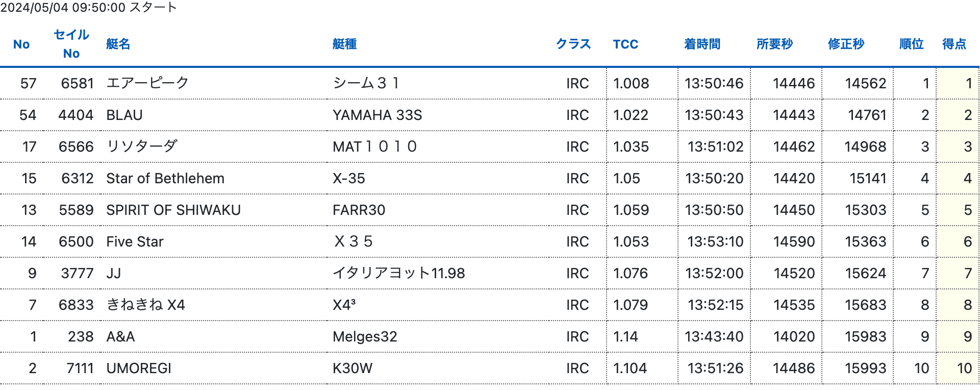
Task: Sort by the 着時間 column header
Action: tap(702, 44)
